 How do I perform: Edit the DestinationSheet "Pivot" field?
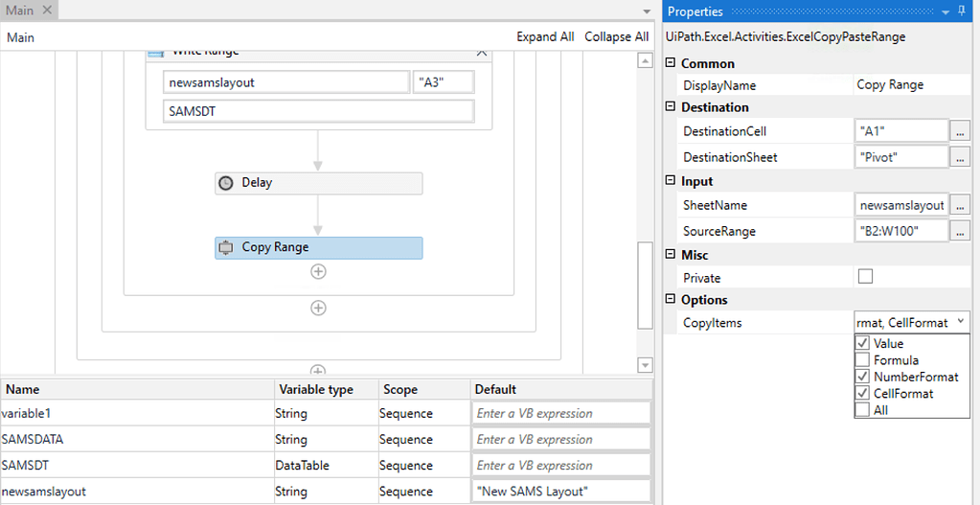(900, 157)
